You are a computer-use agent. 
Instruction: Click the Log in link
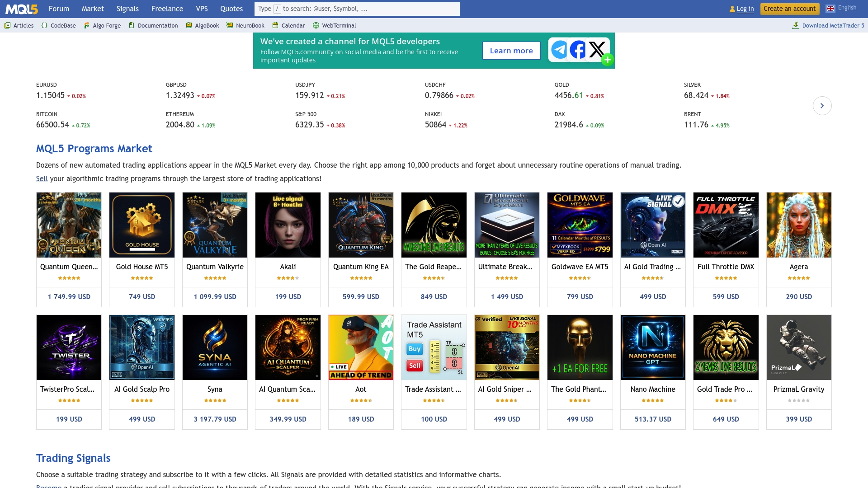tap(745, 9)
